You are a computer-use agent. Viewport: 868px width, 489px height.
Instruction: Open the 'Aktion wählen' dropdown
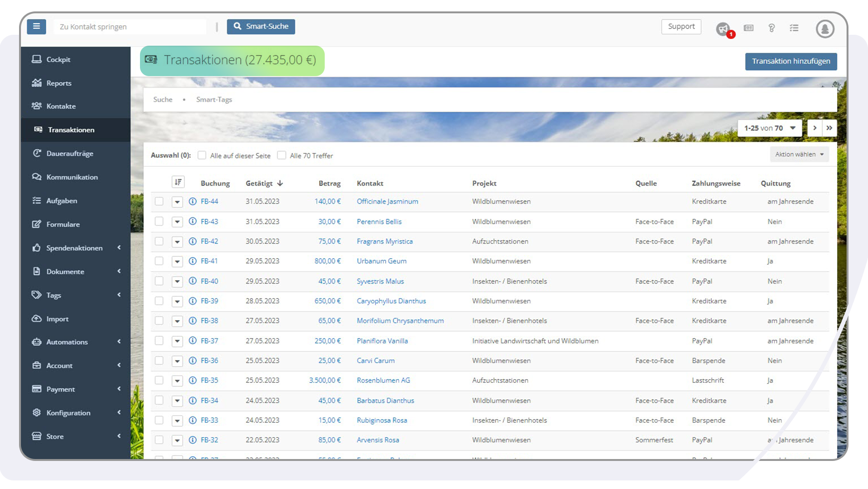[x=799, y=155]
